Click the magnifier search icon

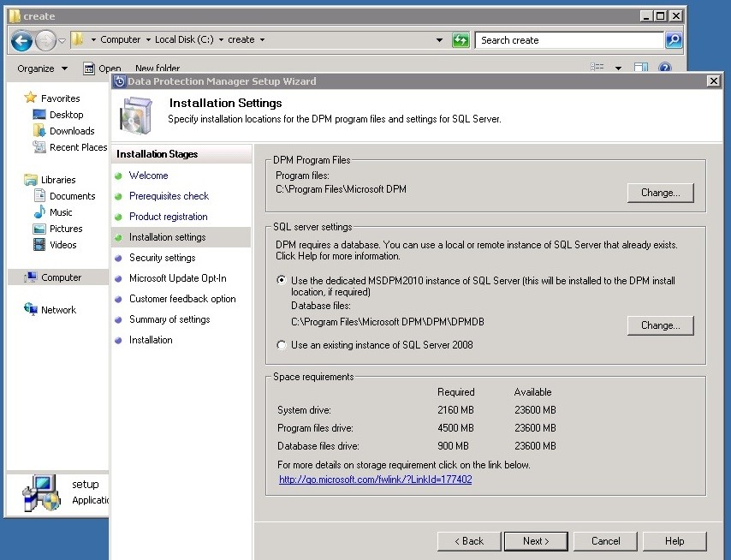(x=674, y=40)
